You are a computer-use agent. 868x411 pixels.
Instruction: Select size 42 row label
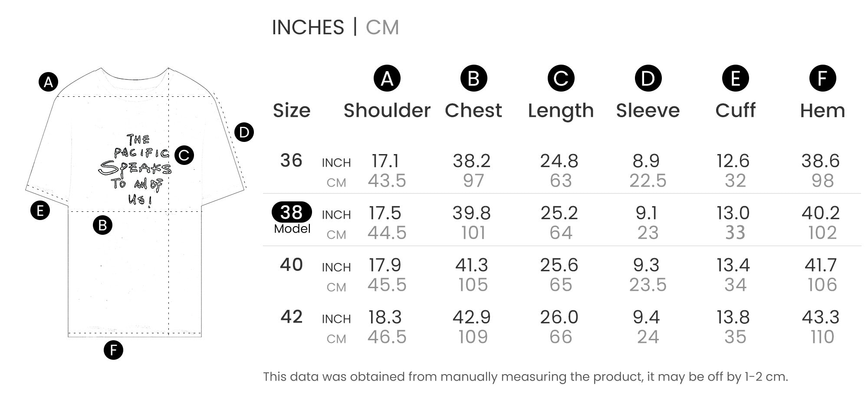(291, 317)
